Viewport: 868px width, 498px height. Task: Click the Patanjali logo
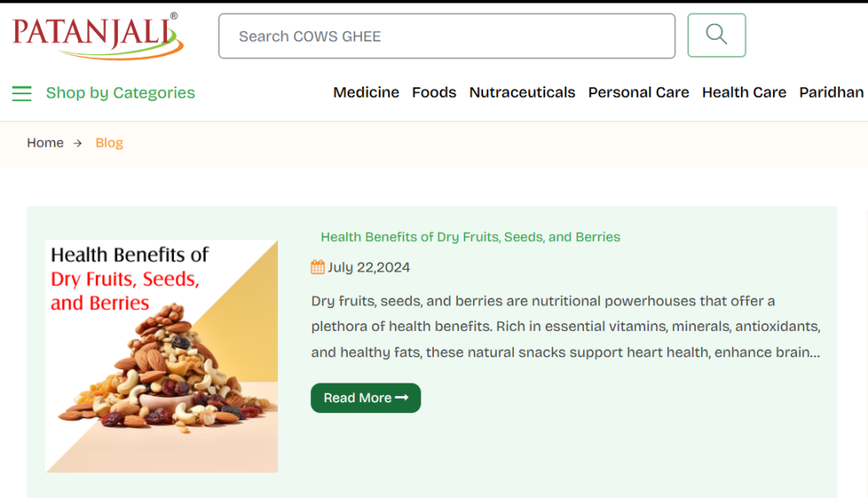point(97,35)
